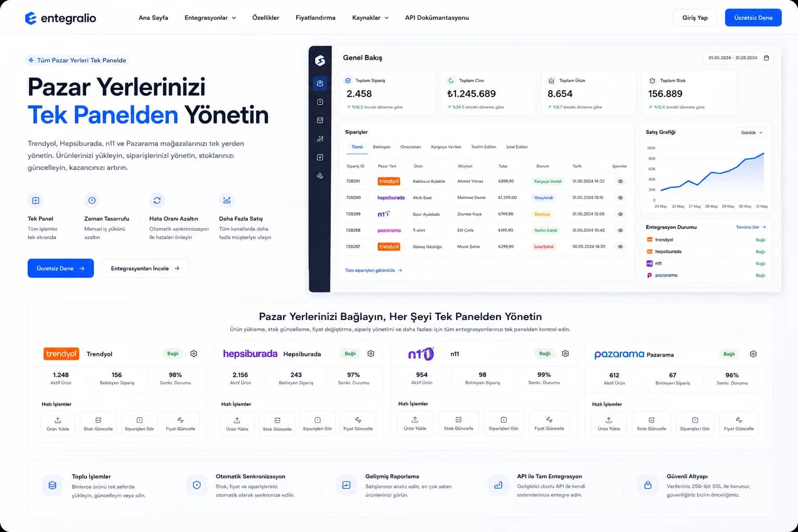Screen dimensions: 798x532
Task: Click the Otomatik Senkronizasyon shield icon
Action: point(196,485)
